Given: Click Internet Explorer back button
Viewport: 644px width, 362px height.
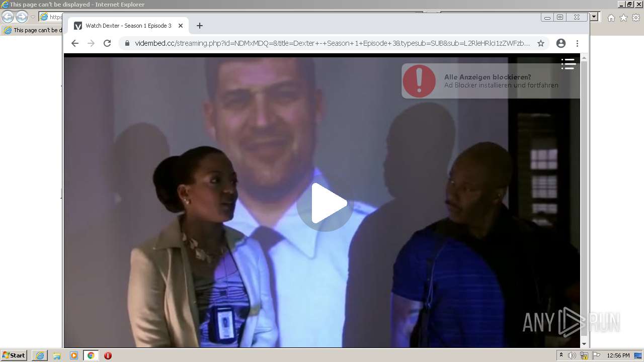Looking at the screenshot, I should point(8,17).
